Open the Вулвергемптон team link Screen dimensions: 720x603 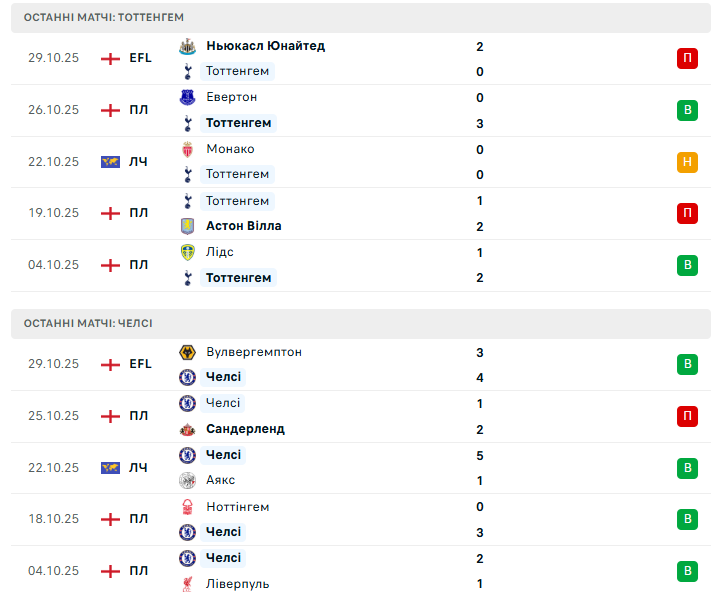click(x=254, y=352)
